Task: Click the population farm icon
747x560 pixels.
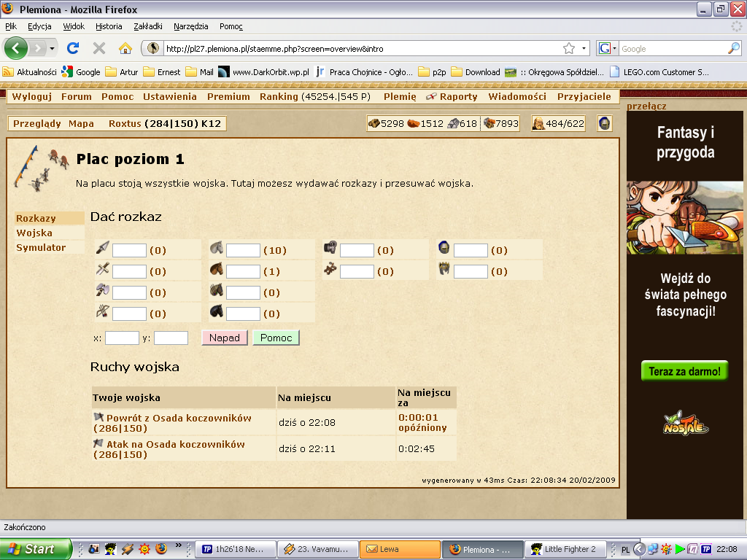Action: 539,123
